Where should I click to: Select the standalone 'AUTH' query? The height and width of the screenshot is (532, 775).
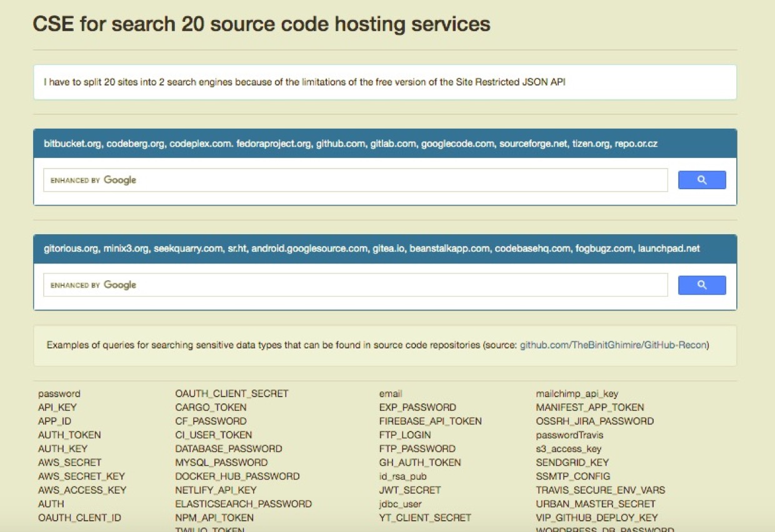[x=51, y=503]
